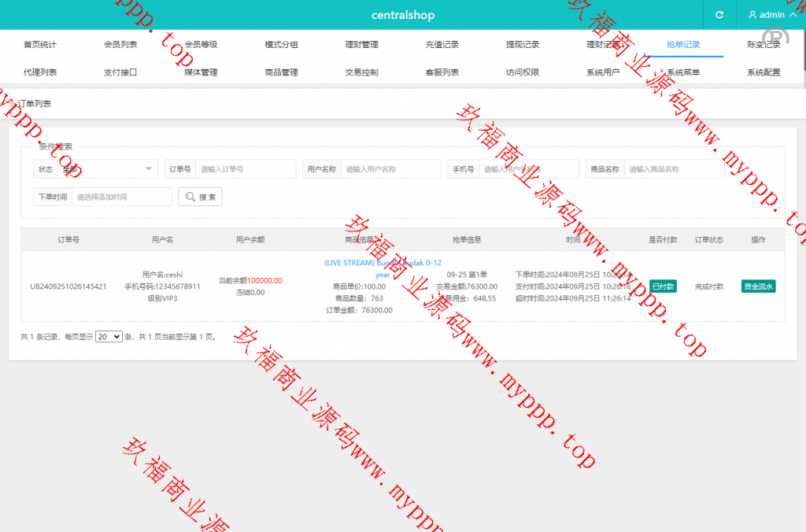Open 系统配置 menu item

pos(763,72)
